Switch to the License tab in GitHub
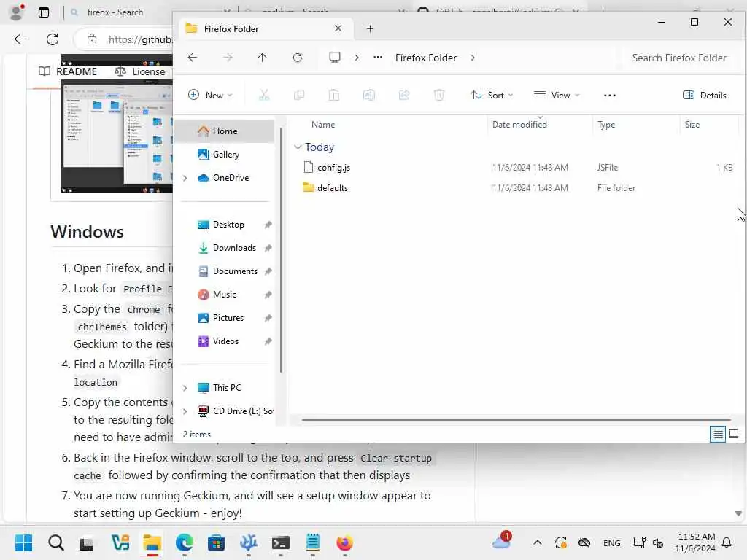The image size is (747, 560). 139,71
